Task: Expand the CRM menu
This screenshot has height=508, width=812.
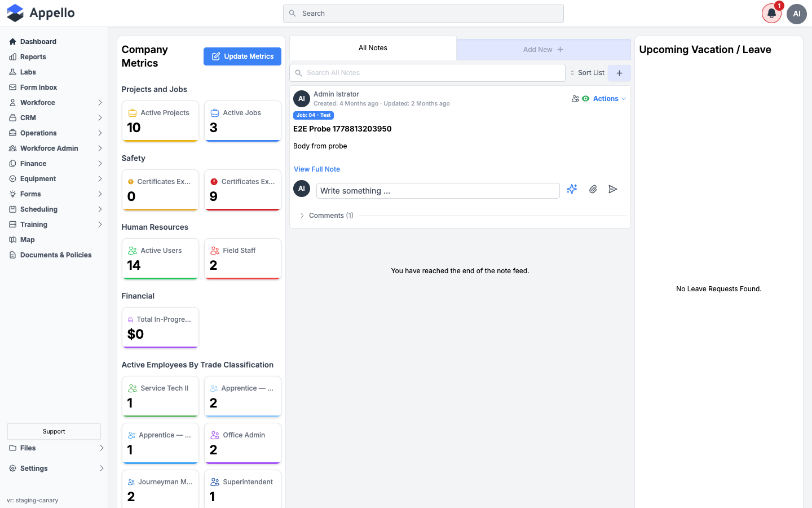Action: click(x=55, y=118)
